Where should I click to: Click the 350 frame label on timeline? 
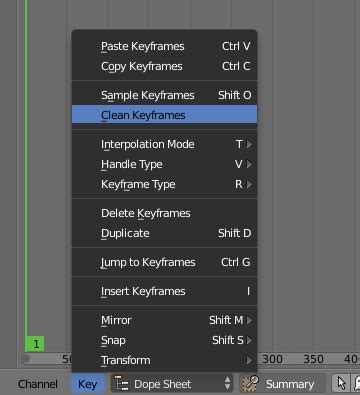313,359
